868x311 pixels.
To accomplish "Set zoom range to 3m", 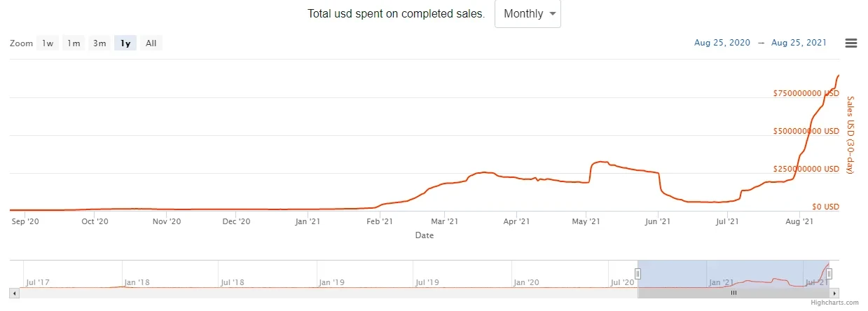I will (x=99, y=43).
